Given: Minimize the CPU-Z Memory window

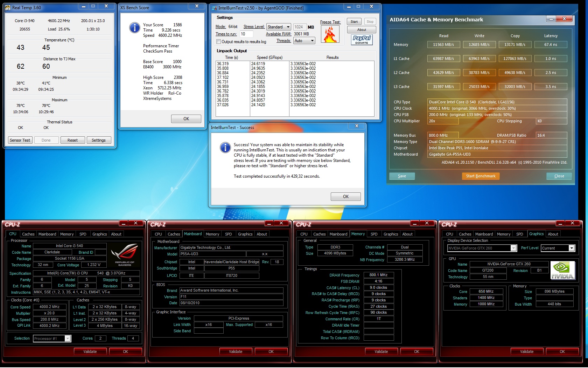Looking at the screenshot, I should (x=414, y=223).
